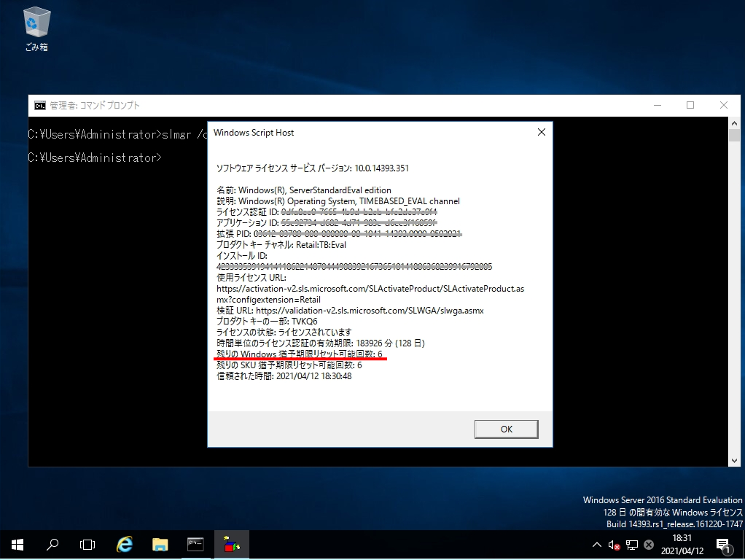
Task: Open taskbar search magnifier
Action: point(52,545)
